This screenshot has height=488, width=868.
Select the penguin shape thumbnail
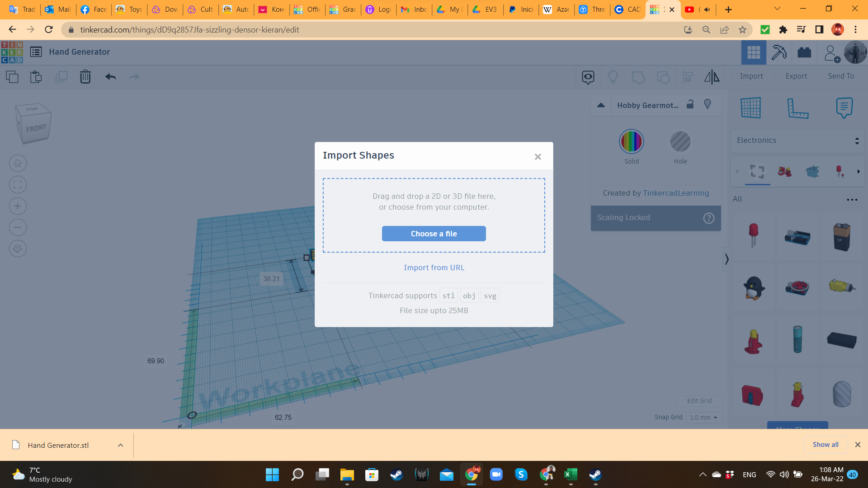pyautogui.click(x=753, y=288)
